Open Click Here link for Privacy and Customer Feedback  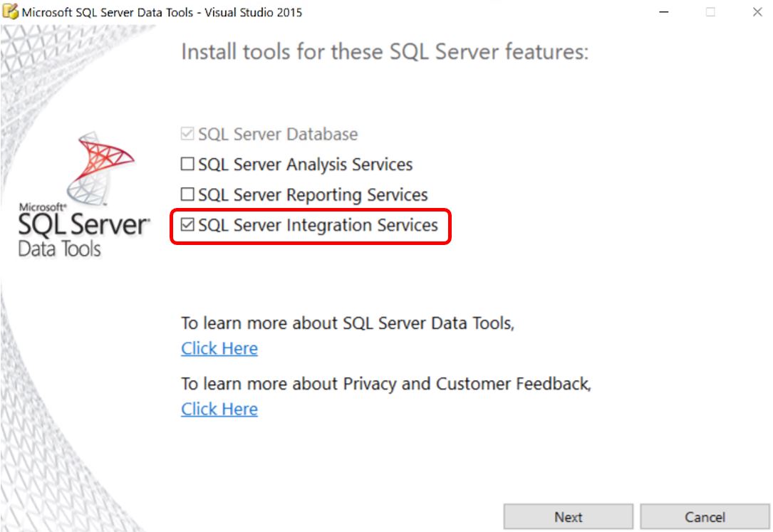click(x=219, y=409)
